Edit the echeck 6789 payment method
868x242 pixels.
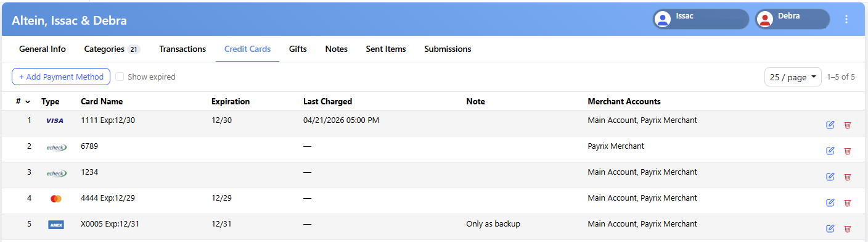click(830, 151)
